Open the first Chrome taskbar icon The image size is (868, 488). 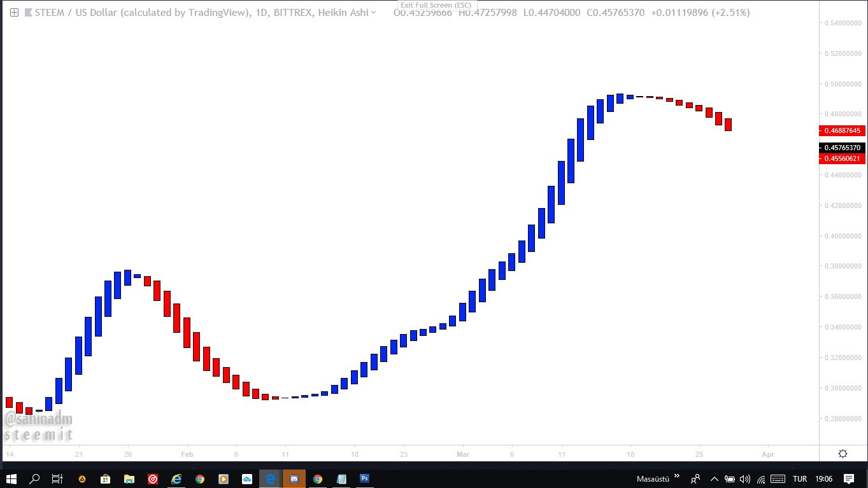tap(200, 478)
